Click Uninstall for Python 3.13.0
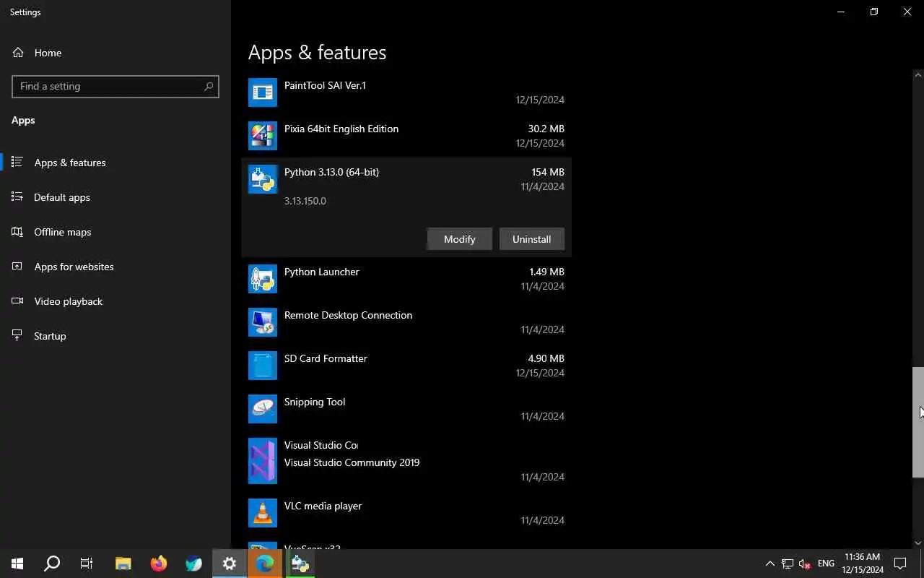The width and height of the screenshot is (924, 578). [531, 239]
